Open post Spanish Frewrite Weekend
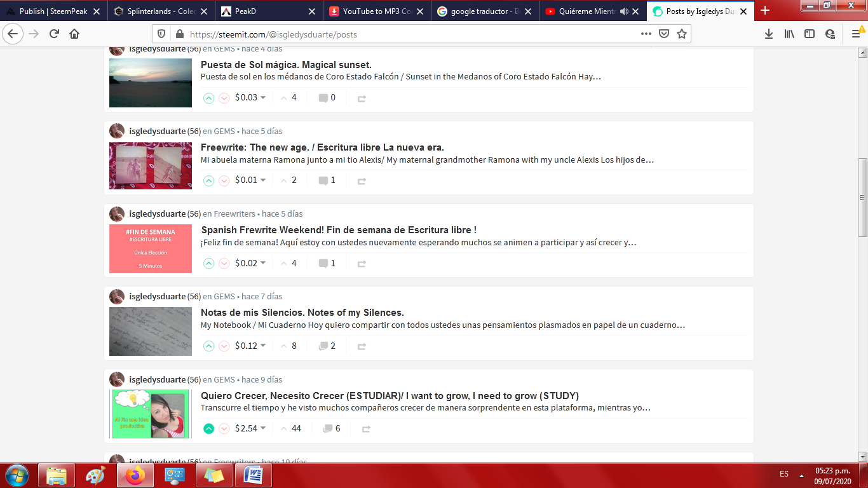 click(339, 230)
